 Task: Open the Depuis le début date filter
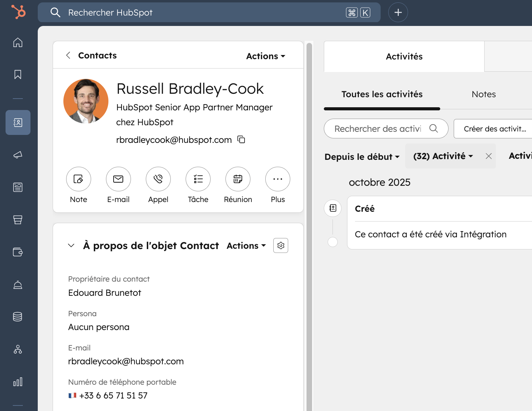point(361,156)
